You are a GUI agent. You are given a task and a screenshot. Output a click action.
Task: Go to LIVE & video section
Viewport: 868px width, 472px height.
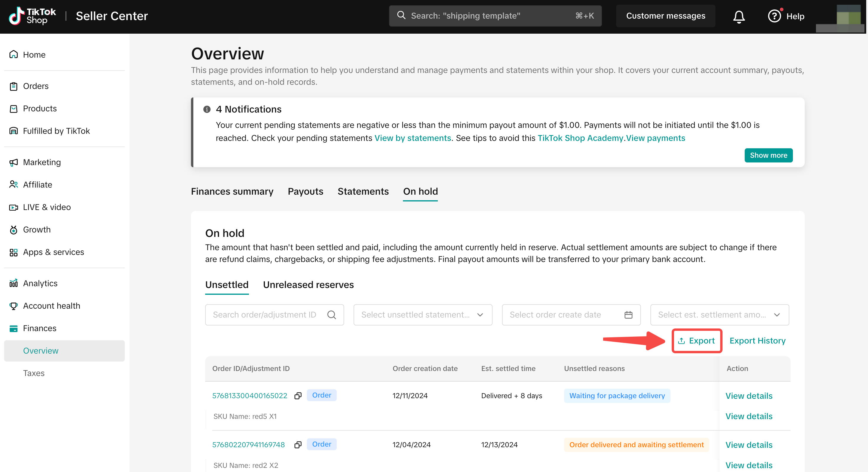coord(46,207)
